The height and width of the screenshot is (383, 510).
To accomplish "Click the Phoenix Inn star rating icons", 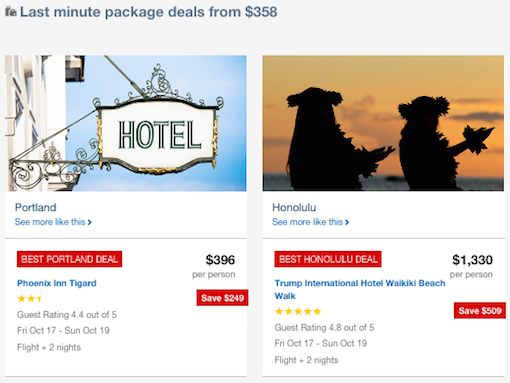I will (x=29, y=299).
